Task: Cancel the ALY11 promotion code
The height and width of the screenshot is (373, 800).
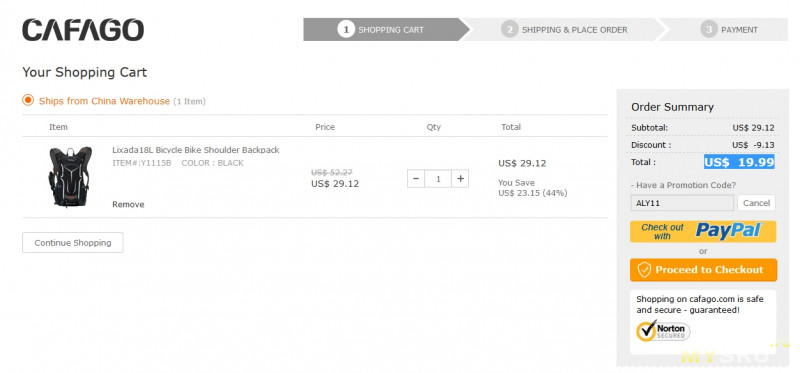Action: [x=756, y=203]
